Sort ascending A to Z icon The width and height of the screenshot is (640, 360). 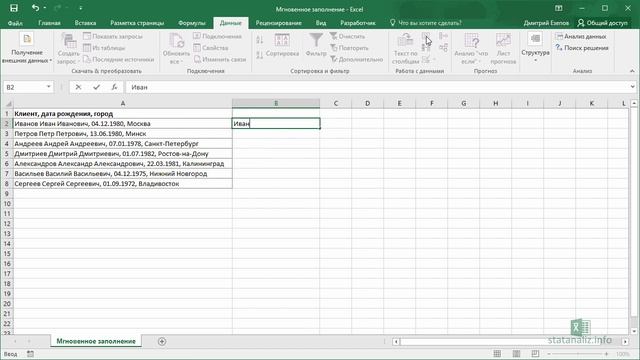coord(260,40)
